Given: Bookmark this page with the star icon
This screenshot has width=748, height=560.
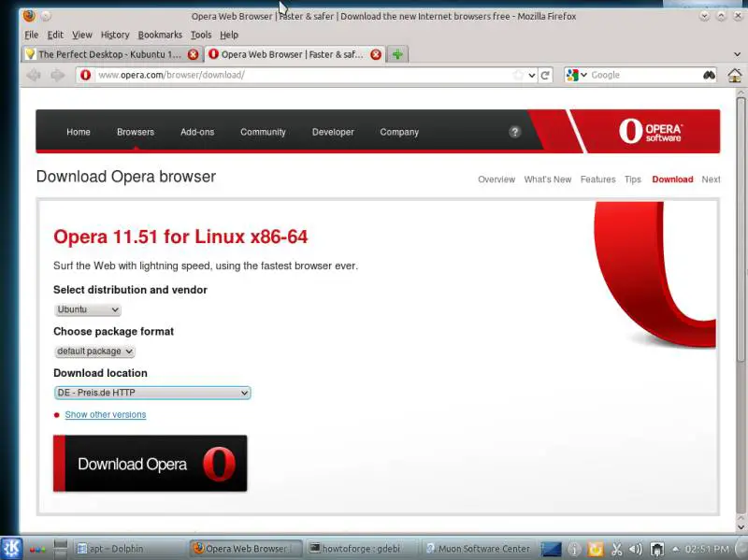Looking at the screenshot, I should 518,75.
